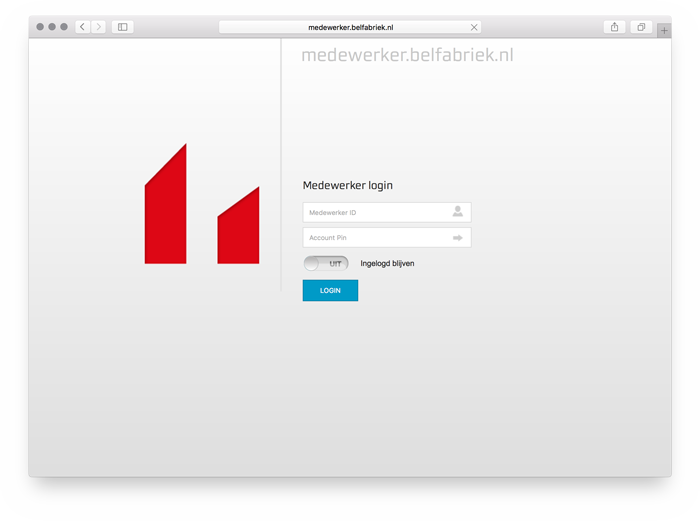Maximize the Safari window to full screen
This screenshot has width=700, height=521.
[65, 27]
